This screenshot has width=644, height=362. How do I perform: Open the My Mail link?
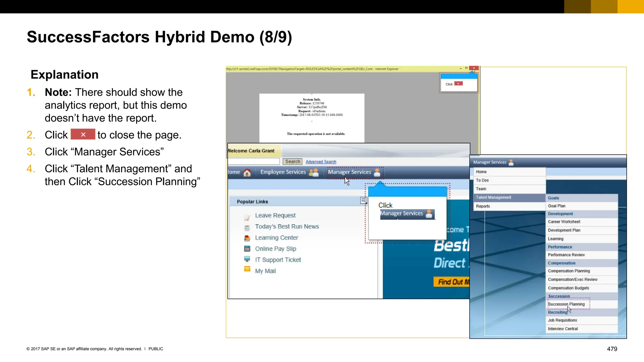tap(265, 271)
